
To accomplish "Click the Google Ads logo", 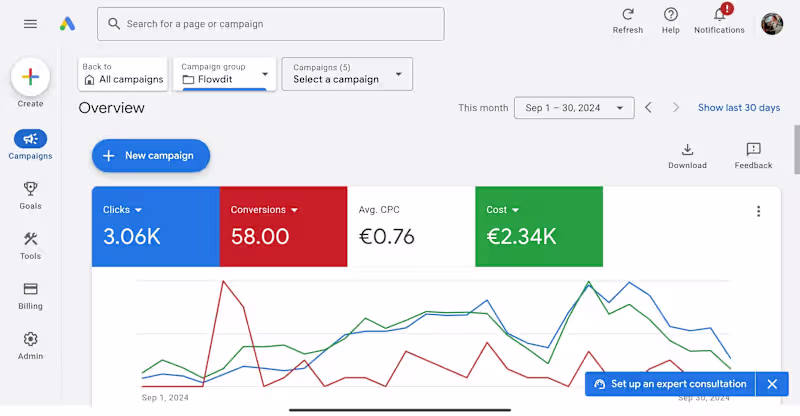I will point(67,24).
